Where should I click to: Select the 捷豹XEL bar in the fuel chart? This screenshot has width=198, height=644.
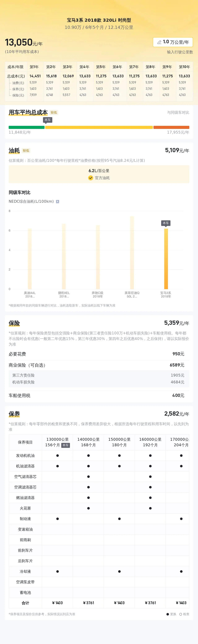pos(64,256)
